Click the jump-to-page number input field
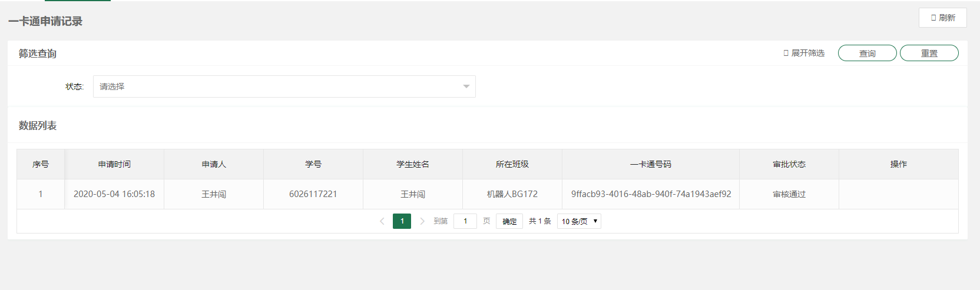 pos(465,221)
